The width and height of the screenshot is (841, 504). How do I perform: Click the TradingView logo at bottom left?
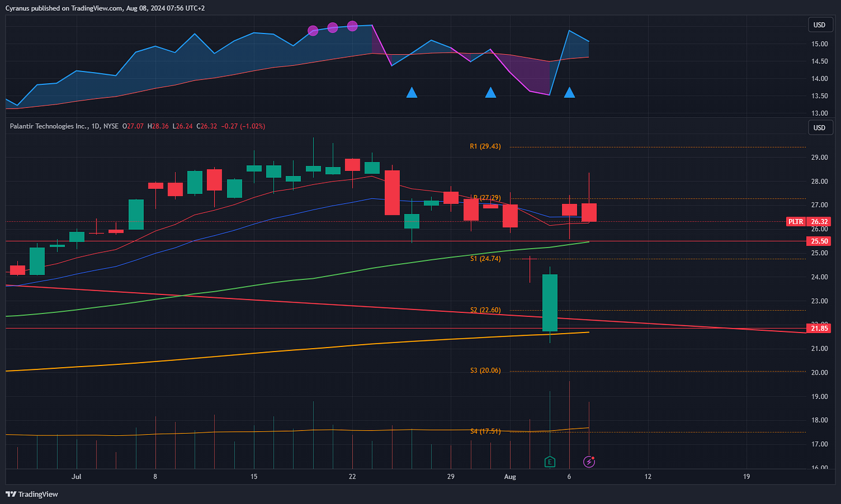pos(32,494)
